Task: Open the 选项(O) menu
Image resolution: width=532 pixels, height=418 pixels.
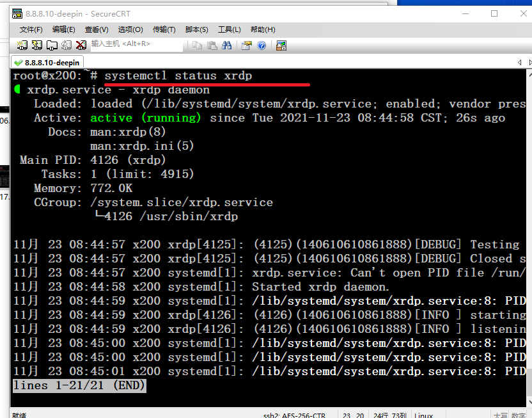Action: coord(130,29)
